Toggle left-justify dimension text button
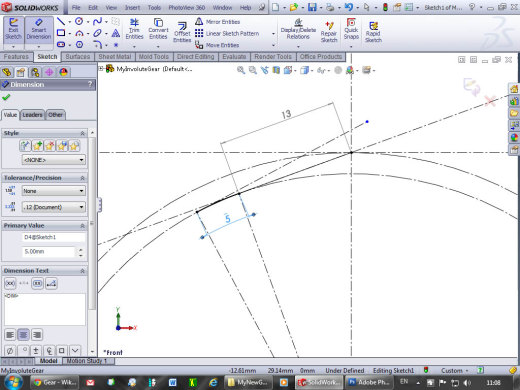The width and height of the screenshot is (520, 390). point(10,334)
